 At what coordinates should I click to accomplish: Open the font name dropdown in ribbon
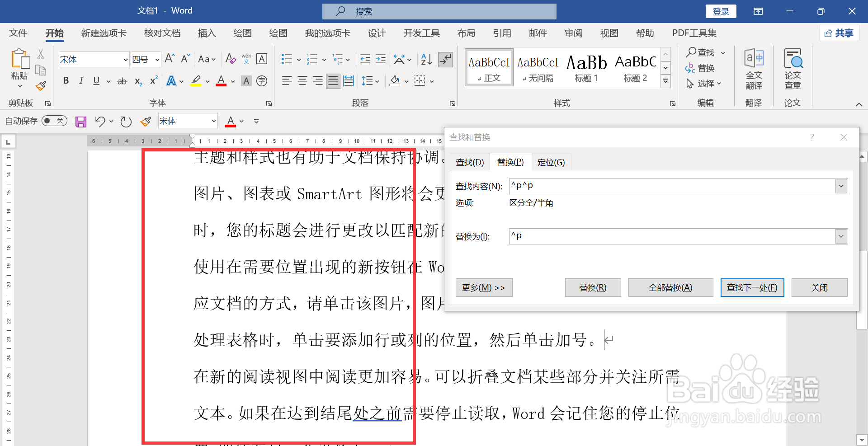(125, 60)
